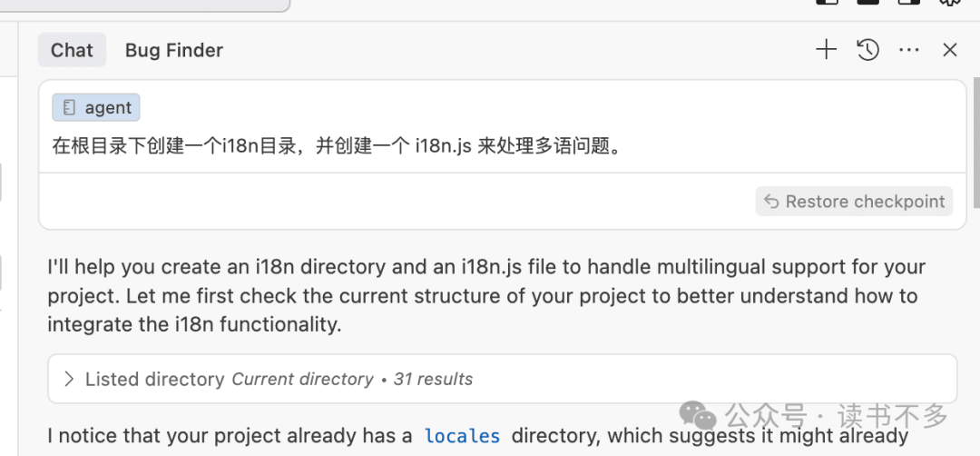980x456 pixels.
Task: Open settings via the top-right gear icon
Action: tap(950, 3)
